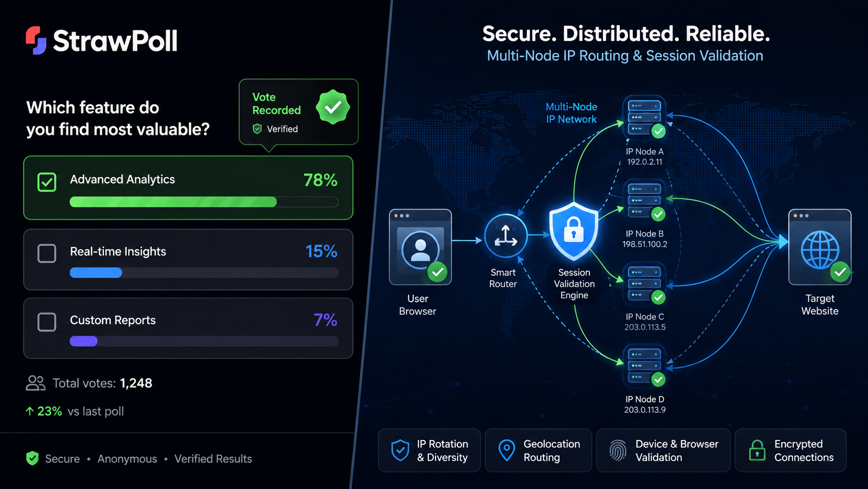Click the small Verified shield icon

pos(257,129)
